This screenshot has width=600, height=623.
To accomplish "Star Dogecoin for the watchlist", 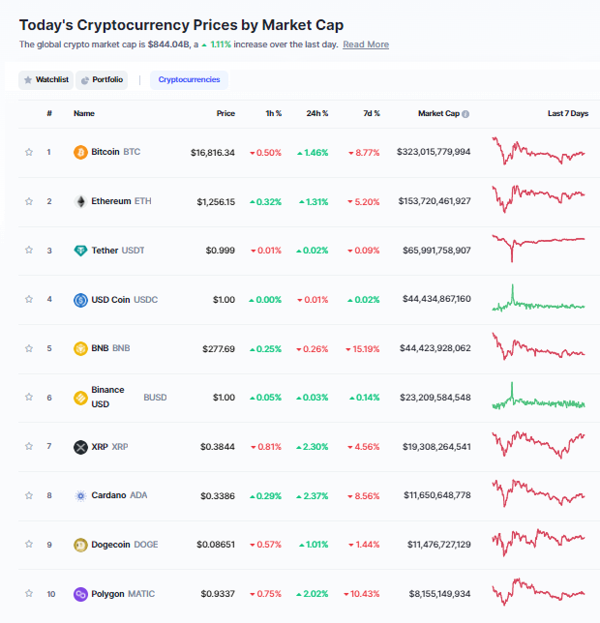I will coord(29,544).
